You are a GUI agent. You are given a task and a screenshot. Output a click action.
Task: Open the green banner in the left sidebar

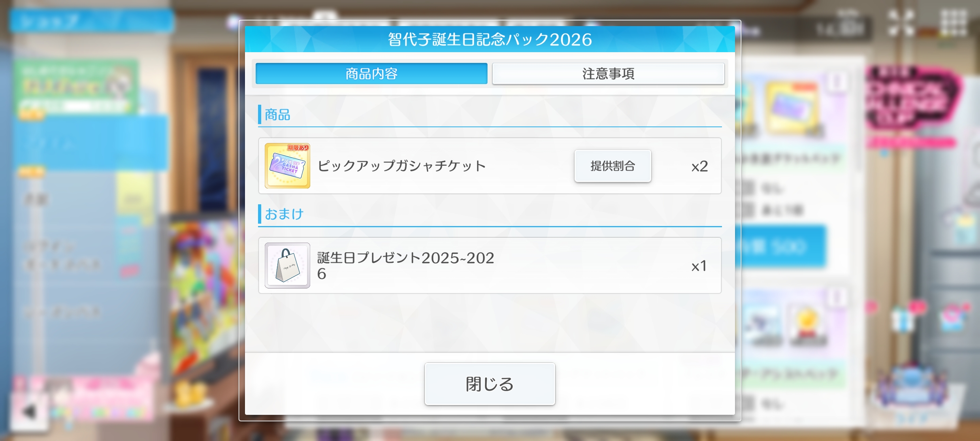76,86
